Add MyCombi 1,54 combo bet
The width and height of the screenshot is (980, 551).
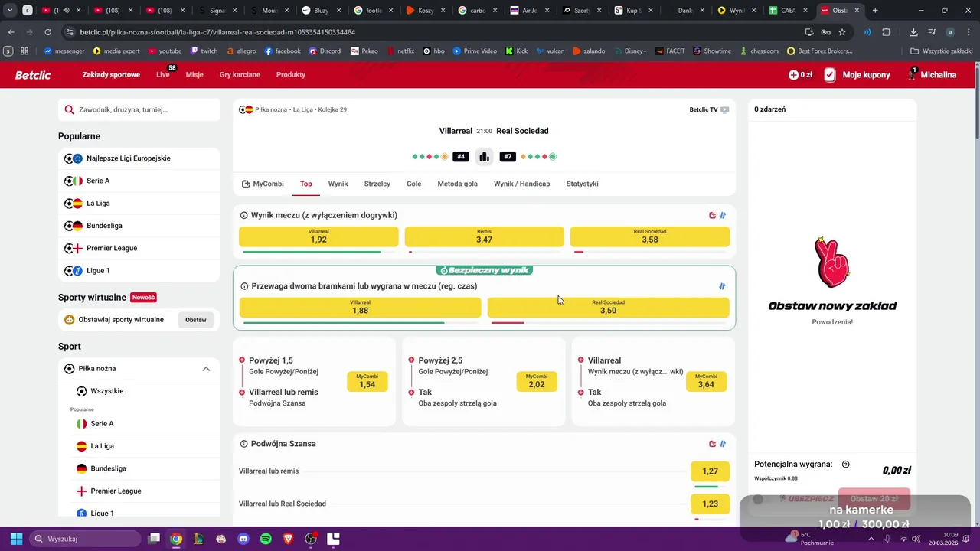[x=367, y=381]
